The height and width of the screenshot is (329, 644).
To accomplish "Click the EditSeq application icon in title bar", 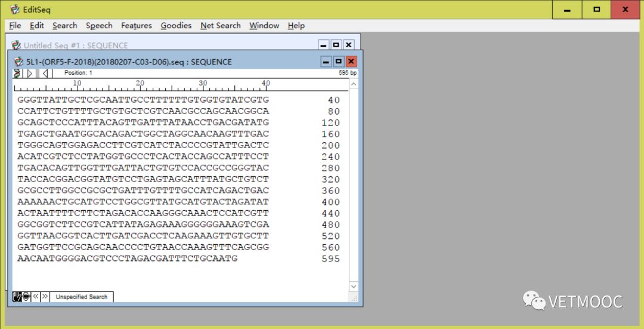I will pos(15,10).
